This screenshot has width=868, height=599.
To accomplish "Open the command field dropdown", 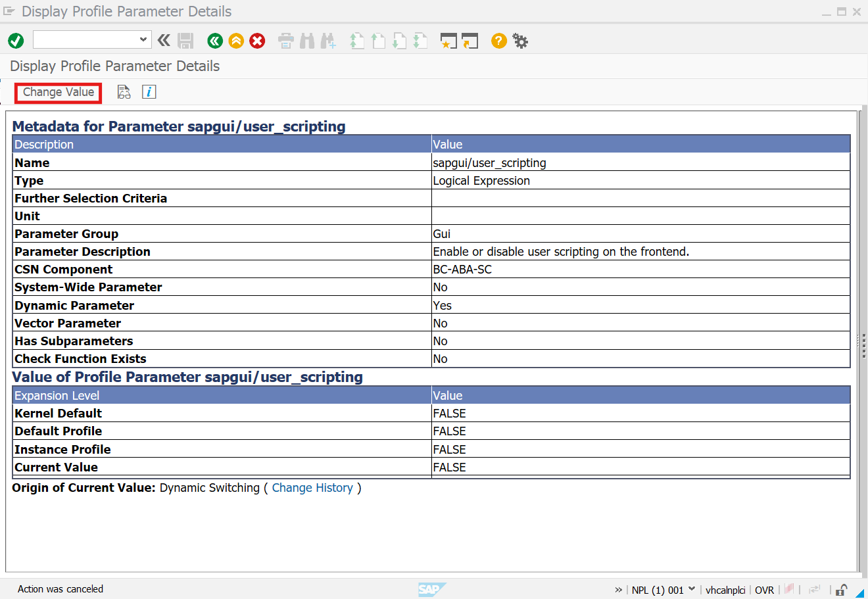I will pyautogui.click(x=143, y=39).
